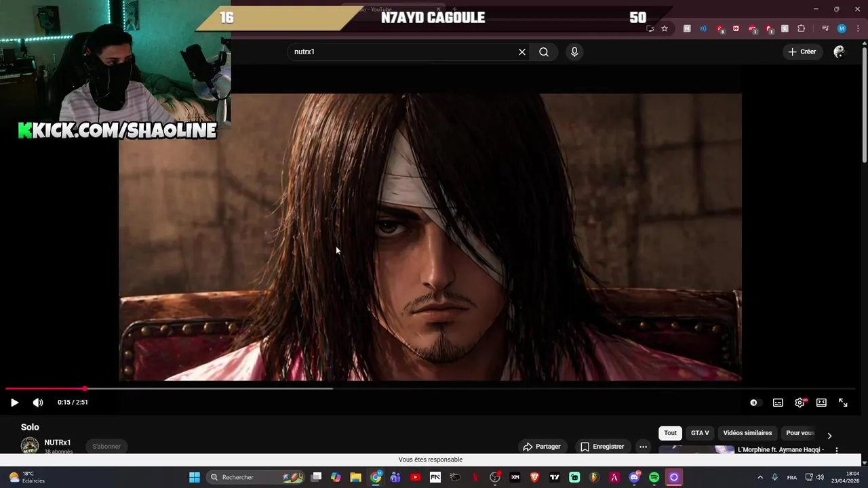The image size is (868, 488).
Task: Click the red progress scrubber handle
Action: click(85, 388)
